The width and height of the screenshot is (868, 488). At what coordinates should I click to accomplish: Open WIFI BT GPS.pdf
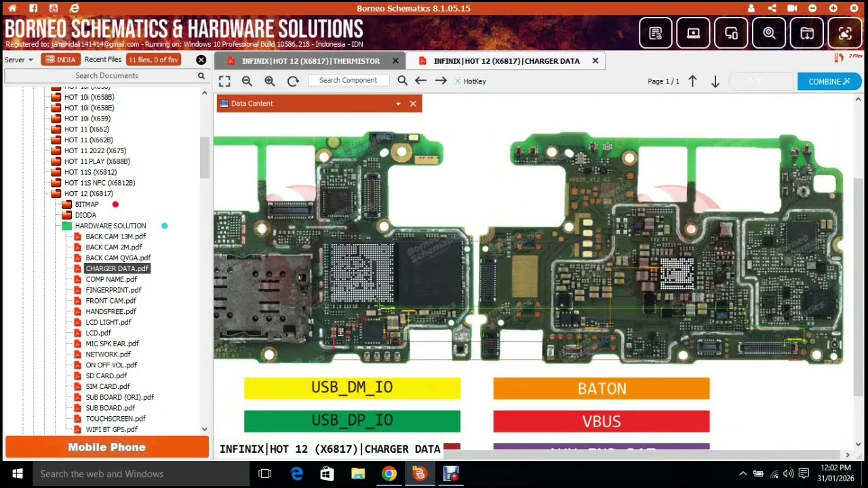111,429
